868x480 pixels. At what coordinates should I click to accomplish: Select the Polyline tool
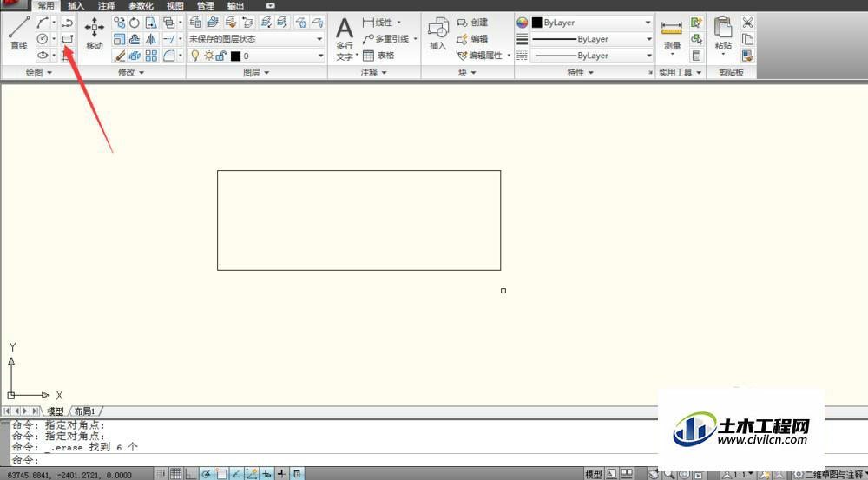(68, 23)
